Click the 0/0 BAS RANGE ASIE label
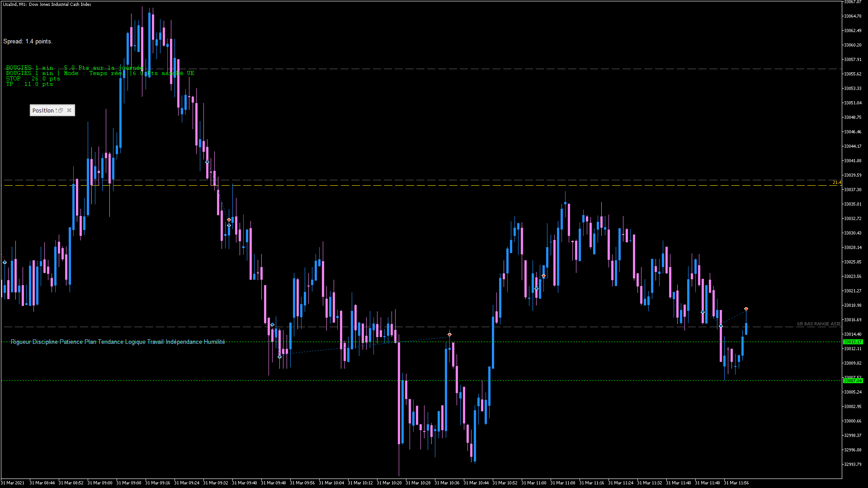868x488 pixels. click(x=818, y=324)
